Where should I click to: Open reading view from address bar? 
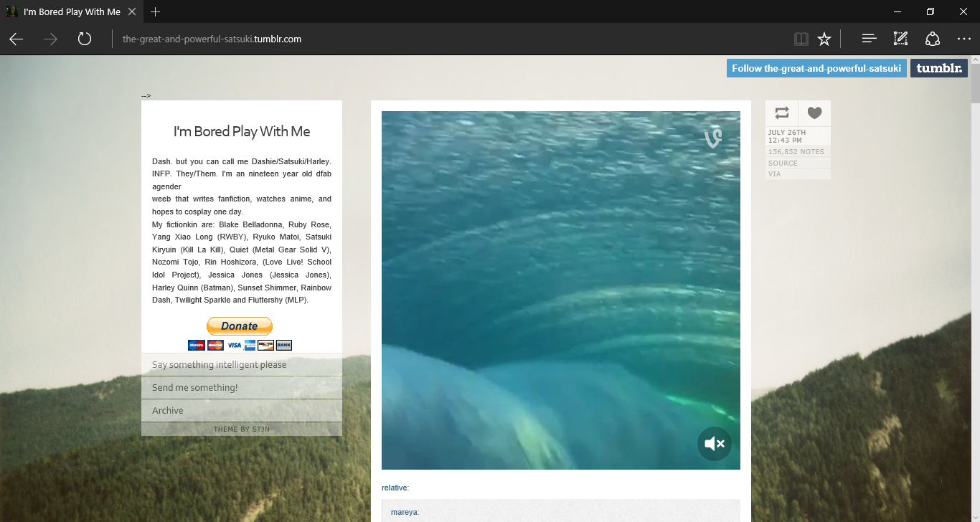click(801, 39)
